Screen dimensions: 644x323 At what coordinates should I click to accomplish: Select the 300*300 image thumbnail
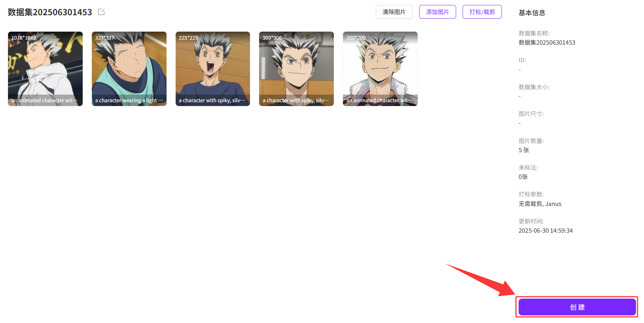[x=296, y=69]
